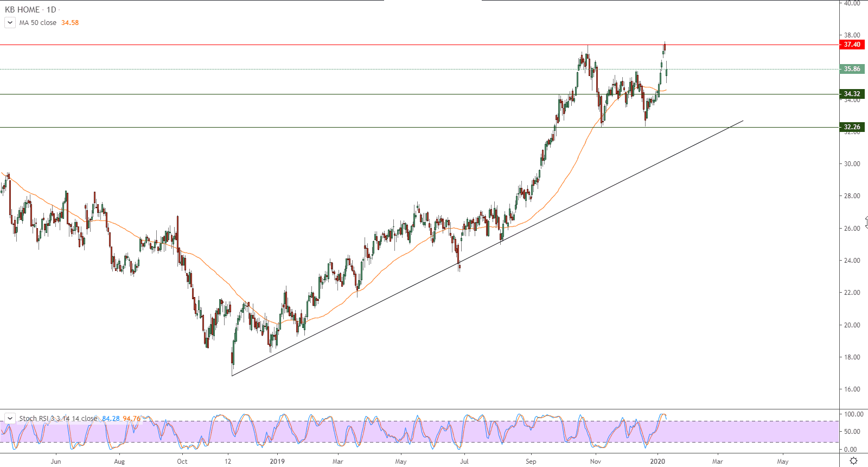868x467 pixels.
Task: Click the 2019 label on time axis
Action: click(277, 462)
